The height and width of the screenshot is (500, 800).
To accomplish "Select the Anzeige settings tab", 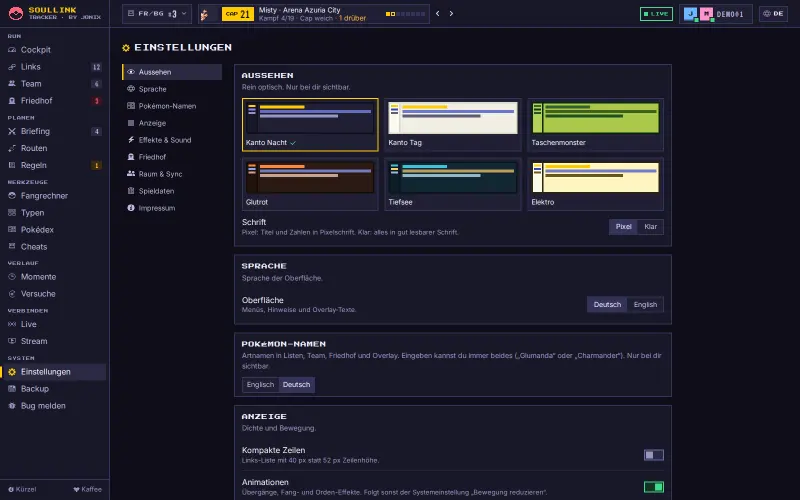I will pos(172,123).
